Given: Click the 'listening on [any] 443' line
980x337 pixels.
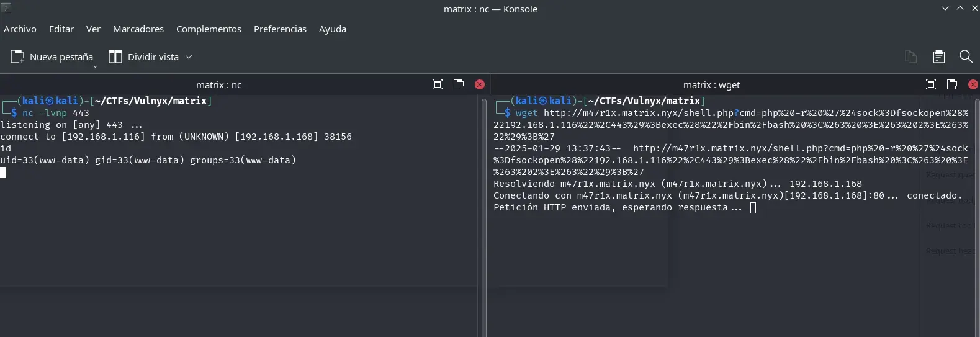Looking at the screenshot, I should pos(71,125).
